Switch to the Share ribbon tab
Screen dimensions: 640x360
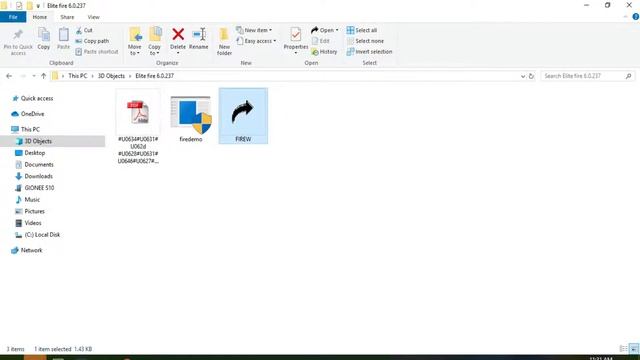67,17
